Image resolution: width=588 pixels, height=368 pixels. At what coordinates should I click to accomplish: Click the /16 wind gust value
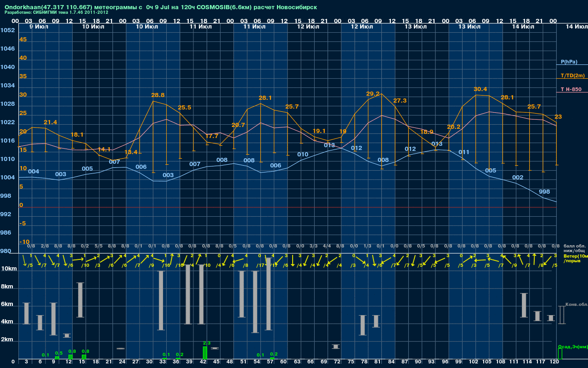tap(166, 265)
